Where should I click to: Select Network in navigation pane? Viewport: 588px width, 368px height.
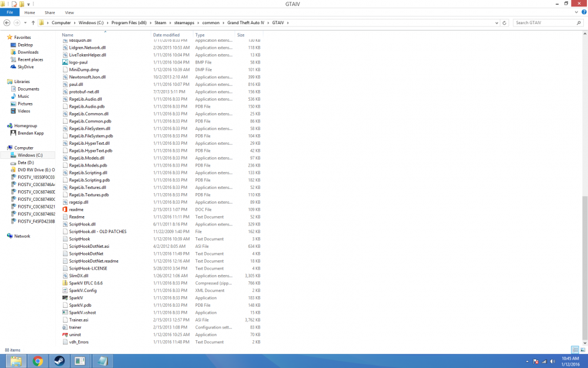(22, 236)
